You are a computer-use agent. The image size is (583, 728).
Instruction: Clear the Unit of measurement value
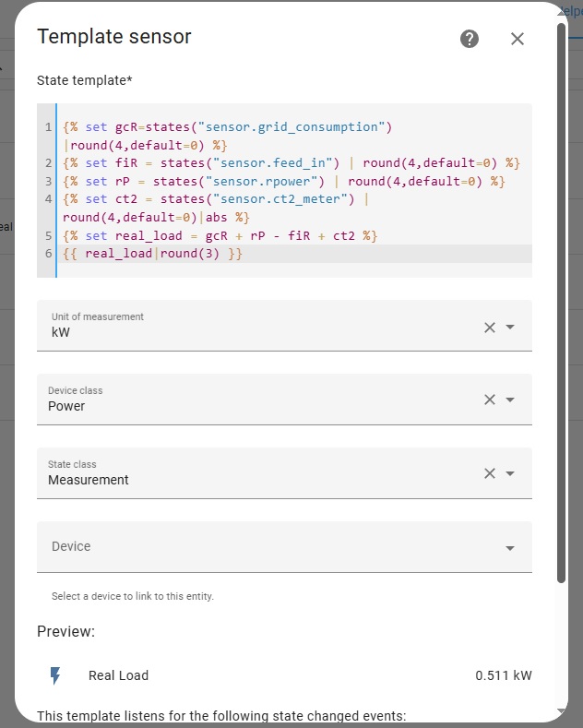tap(490, 327)
